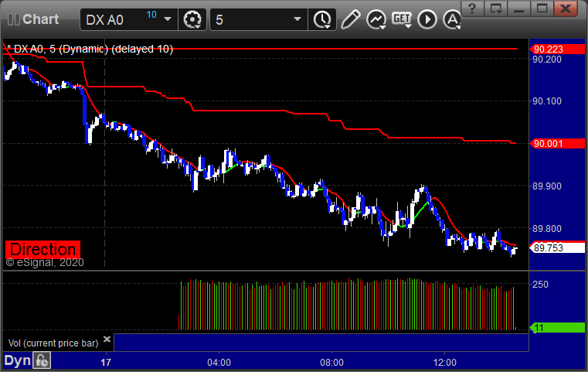Click the 12:00 time axis label
Screen dimensions: 588x372
[x=445, y=363]
